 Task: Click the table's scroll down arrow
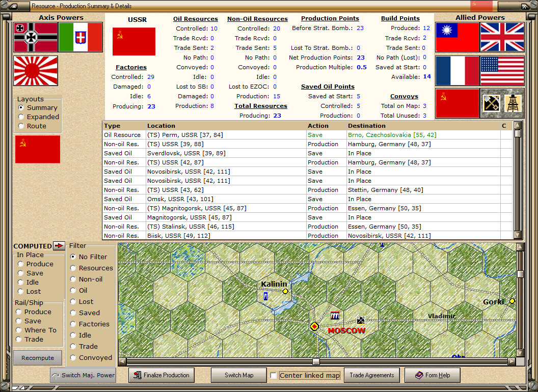(518, 235)
